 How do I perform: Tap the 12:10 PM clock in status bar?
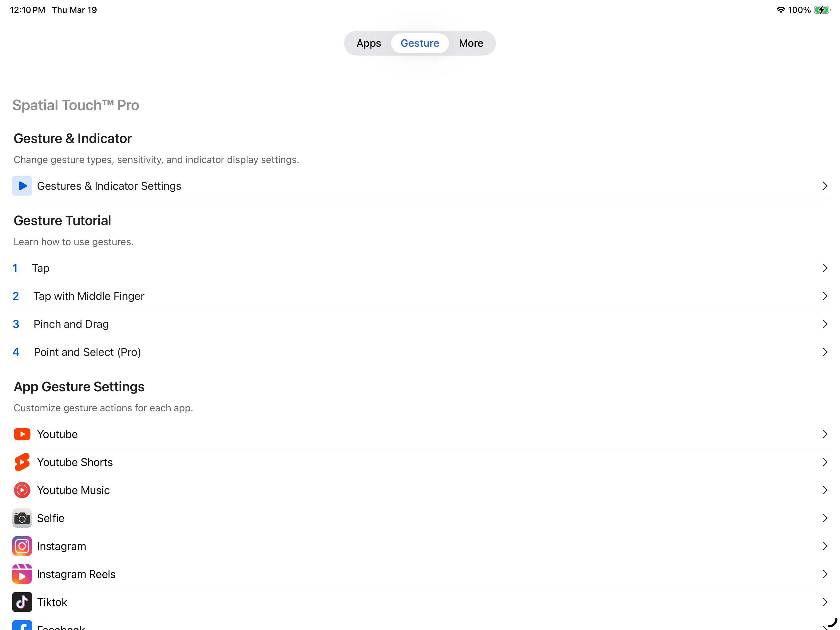[x=27, y=10]
